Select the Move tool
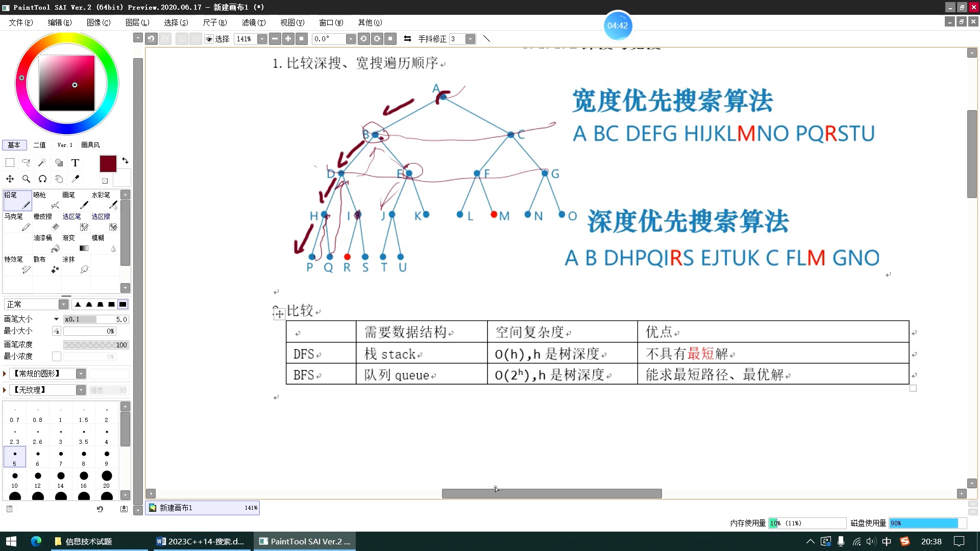Screen dimensions: 980x551 coord(9,178)
